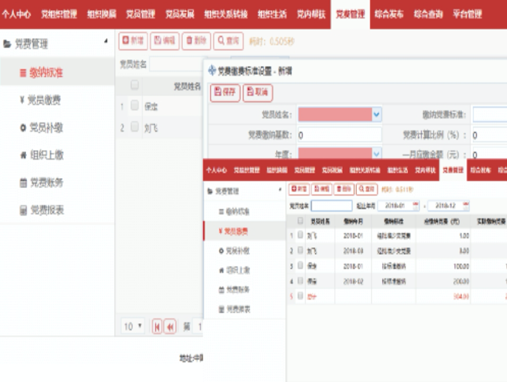Open the 年度 dropdown in the dialog
Screen dimensions: 507x382
tap(377, 154)
